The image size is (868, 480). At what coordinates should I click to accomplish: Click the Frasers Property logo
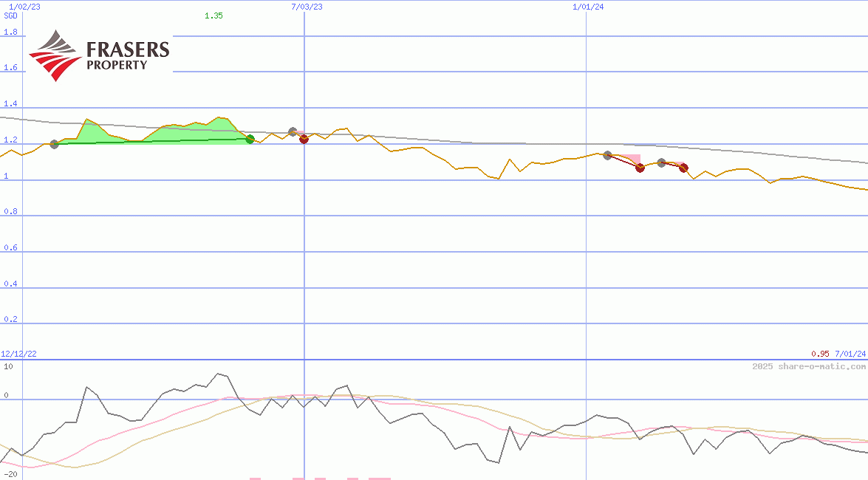(x=99, y=55)
